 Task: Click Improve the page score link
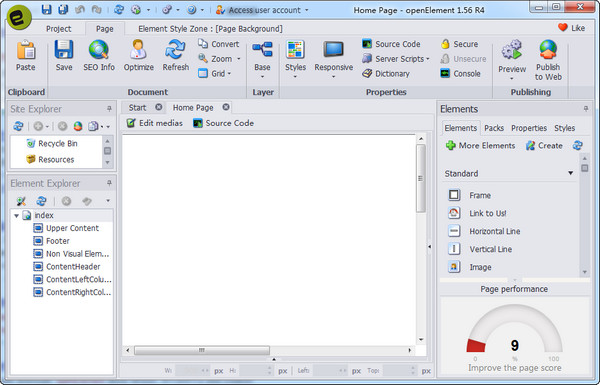pos(515,368)
